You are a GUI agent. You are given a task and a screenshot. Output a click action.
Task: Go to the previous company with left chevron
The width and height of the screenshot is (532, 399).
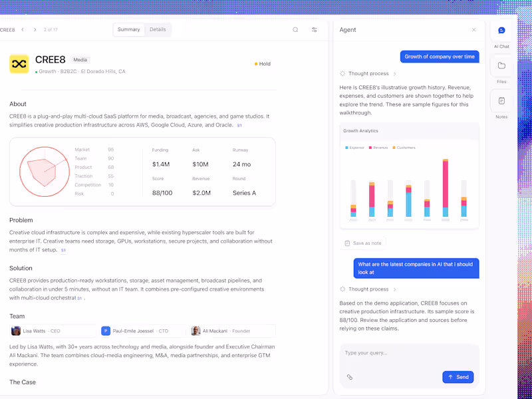pyautogui.click(x=23, y=30)
